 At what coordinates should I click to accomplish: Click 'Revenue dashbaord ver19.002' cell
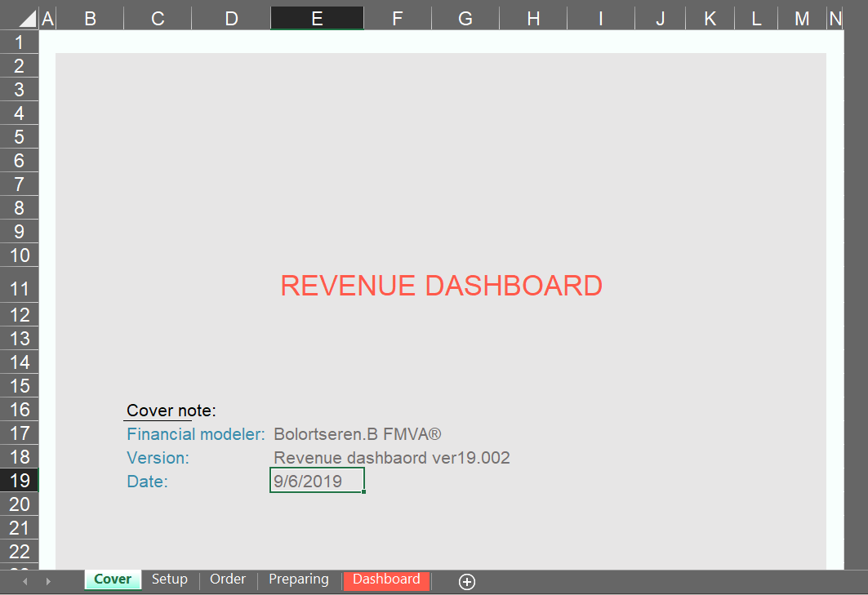(392, 458)
